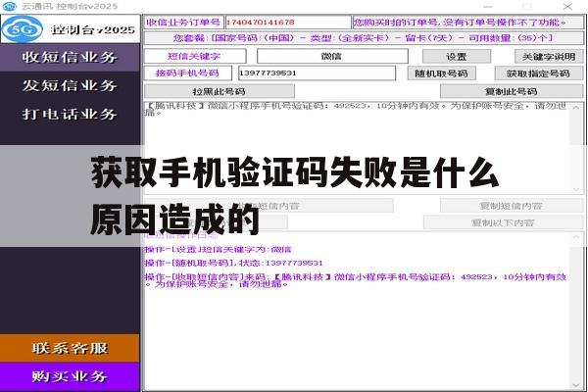Click 复制短信内容 button

512,206
